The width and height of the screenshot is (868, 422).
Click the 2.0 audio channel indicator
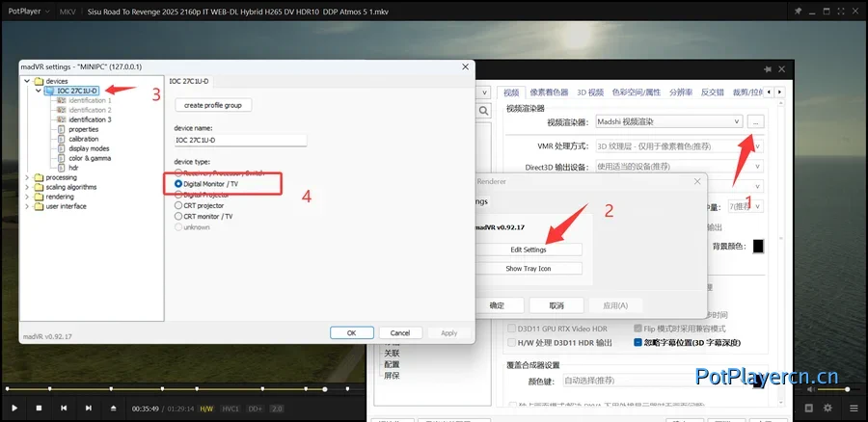[x=277, y=409]
